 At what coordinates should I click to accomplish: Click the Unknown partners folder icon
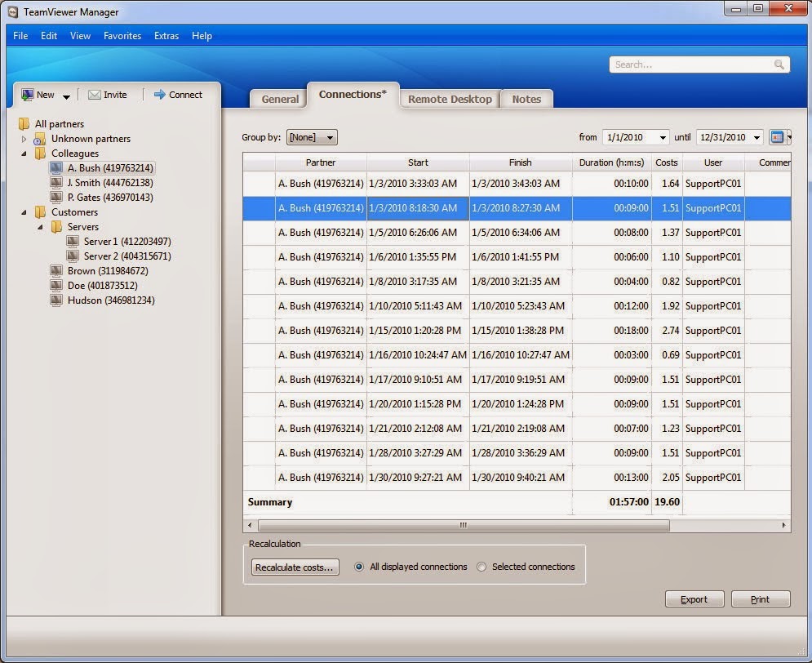coord(40,139)
